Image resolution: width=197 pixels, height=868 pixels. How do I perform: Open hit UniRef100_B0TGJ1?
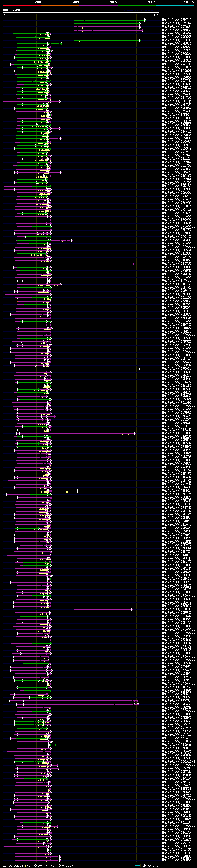coord(177,280)
